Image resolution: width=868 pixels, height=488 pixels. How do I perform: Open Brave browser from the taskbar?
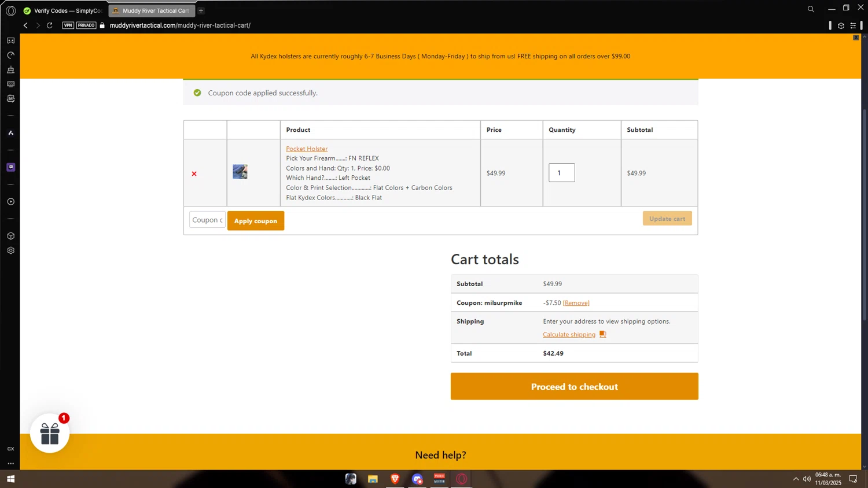point(395,479)
